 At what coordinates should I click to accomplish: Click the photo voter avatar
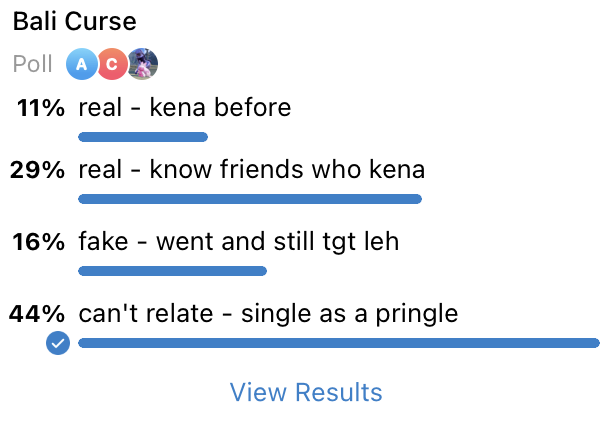(143, 64)
